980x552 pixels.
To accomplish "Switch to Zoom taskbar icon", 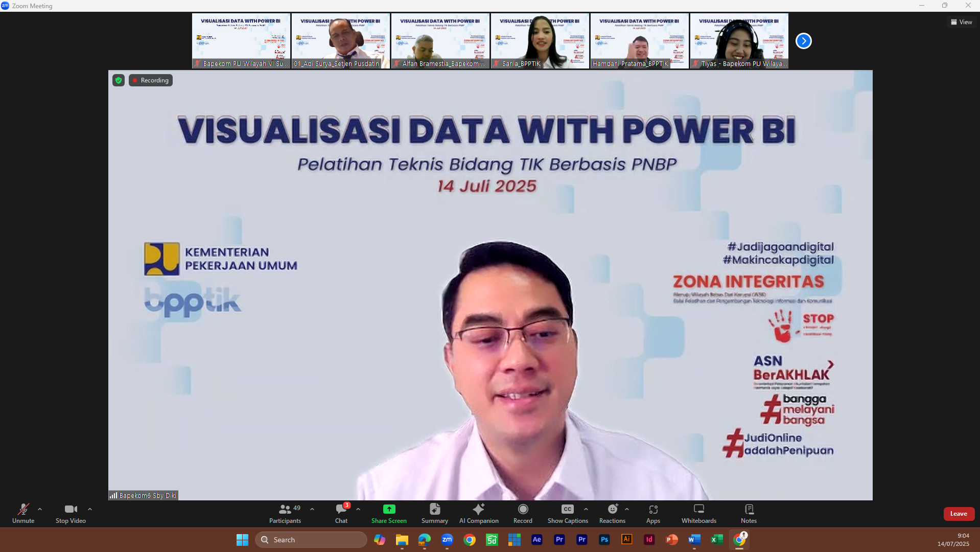I will click(447, 540).
